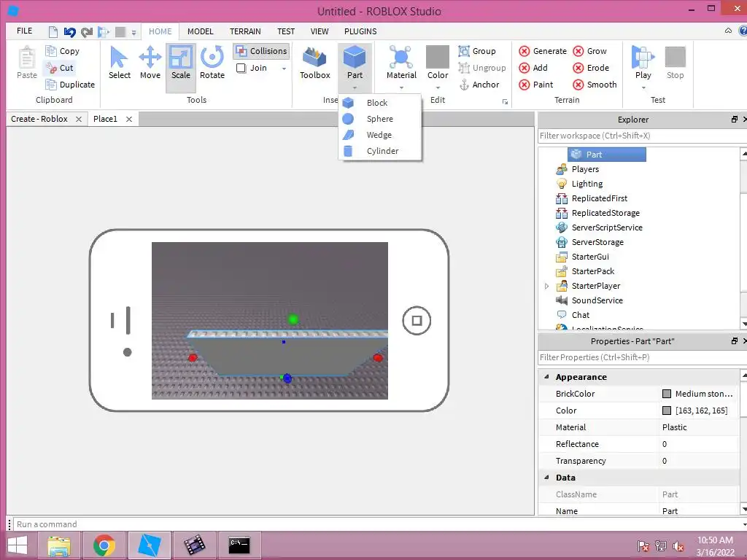
Task: Switch to the TERRAIN ribbon tab
Action: 245,31
